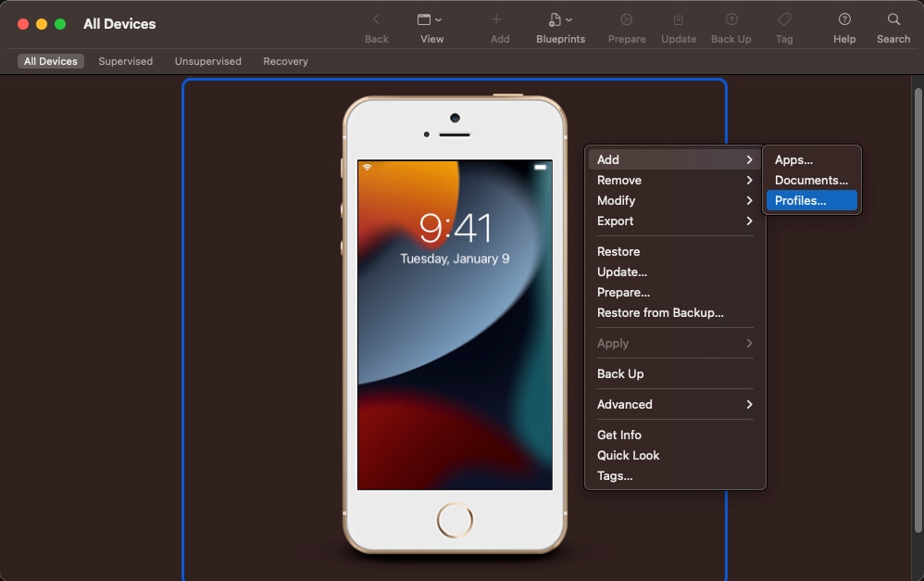The width and height of the screenshot is (924, 581).
Task: Click the yellow minimize window button
Action: click(42, 24)
